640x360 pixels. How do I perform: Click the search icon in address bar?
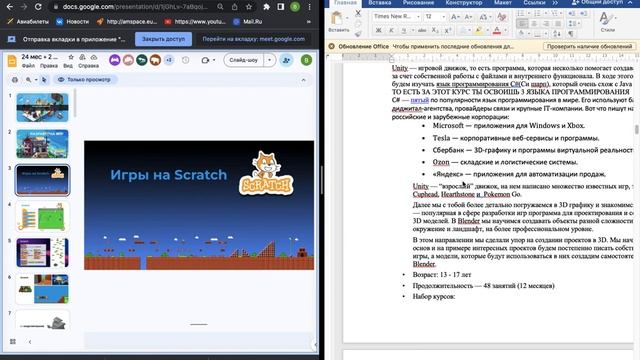pos(220,7)
